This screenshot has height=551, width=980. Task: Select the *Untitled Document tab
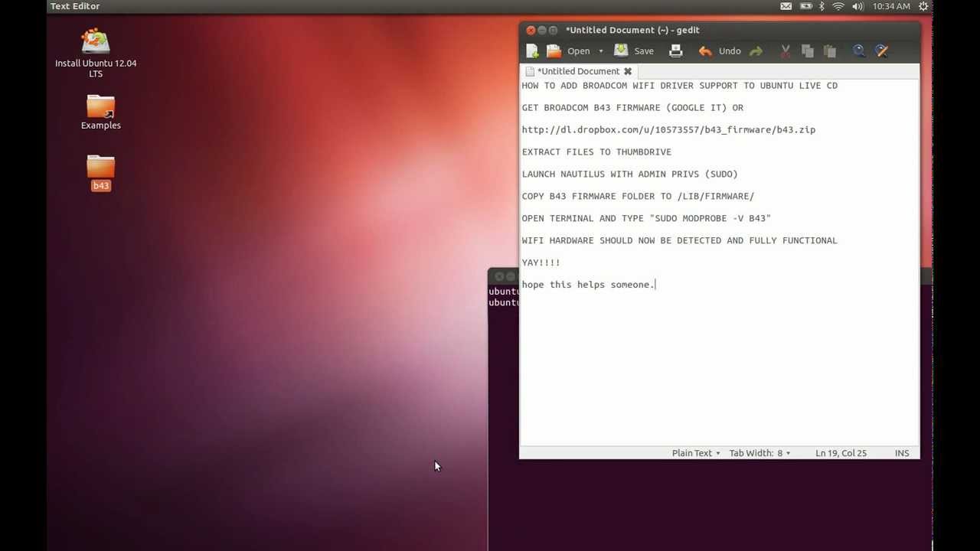[x=578, y=71]
